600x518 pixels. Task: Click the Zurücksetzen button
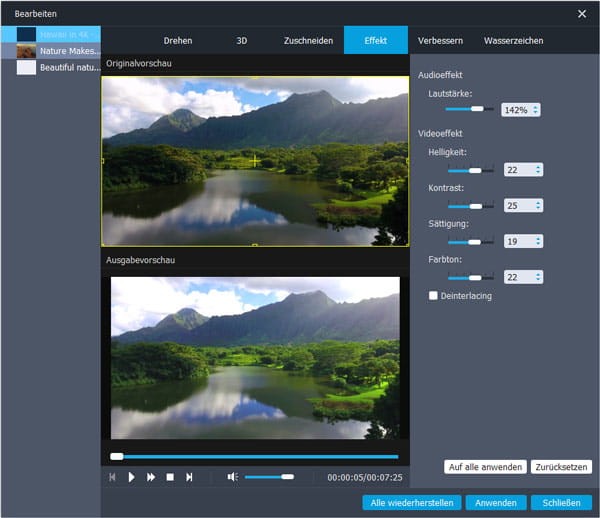(x=562, y=467)
